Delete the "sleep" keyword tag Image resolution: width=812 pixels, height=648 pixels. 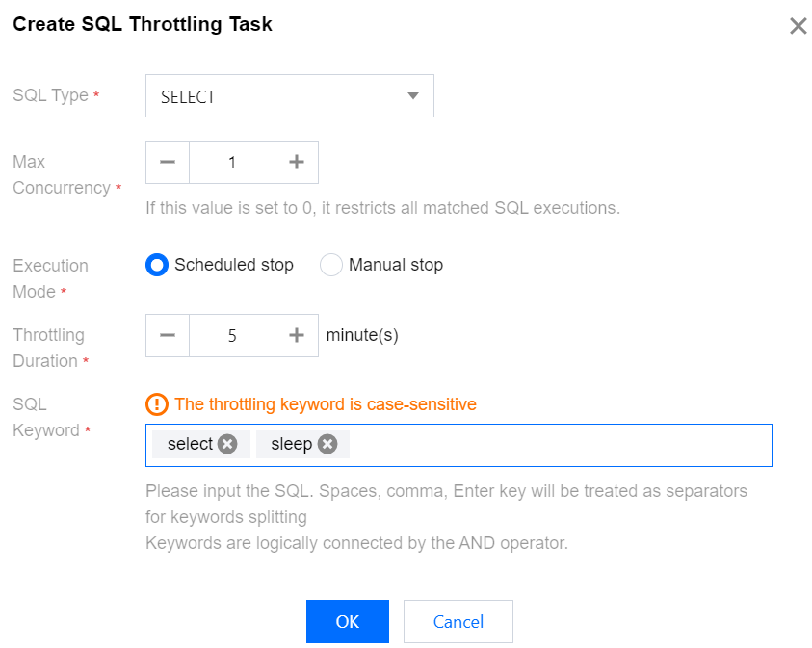pyautogui.click(x=327, y=444)
